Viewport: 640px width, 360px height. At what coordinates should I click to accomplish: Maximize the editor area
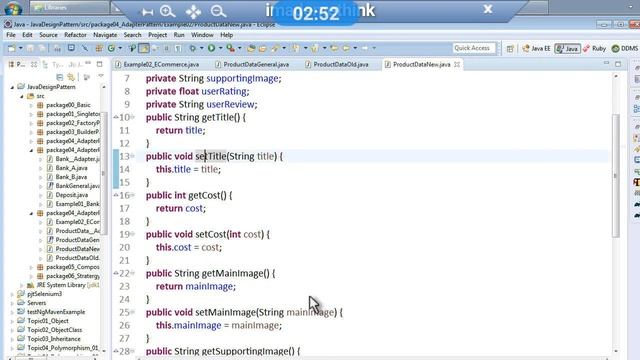[618, 64]
